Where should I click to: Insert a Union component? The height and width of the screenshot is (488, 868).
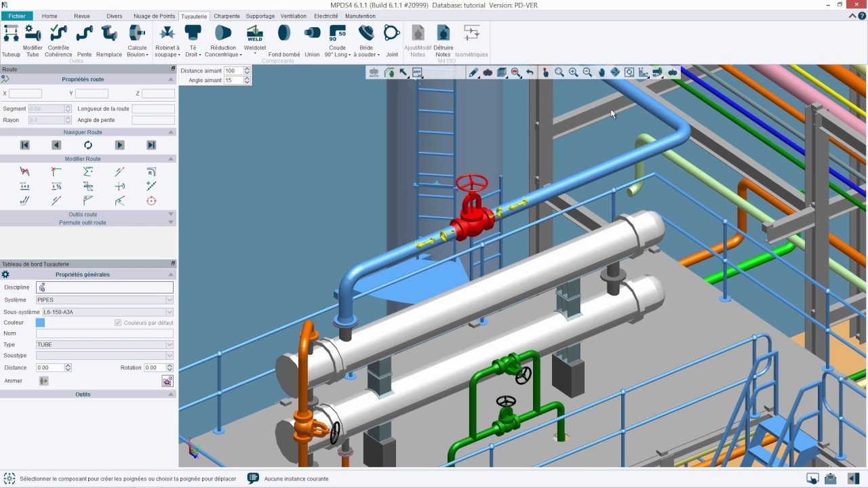[312, 41]
